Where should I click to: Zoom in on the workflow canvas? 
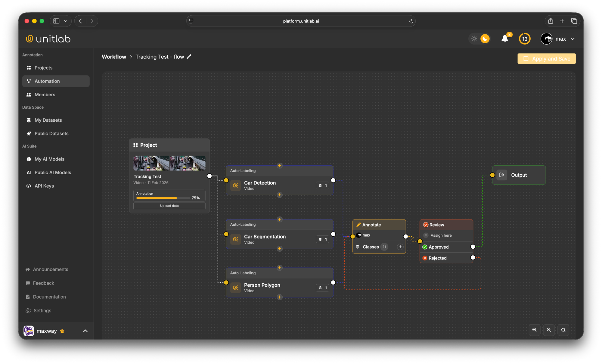pyautogui.click(x=534, y=330)
